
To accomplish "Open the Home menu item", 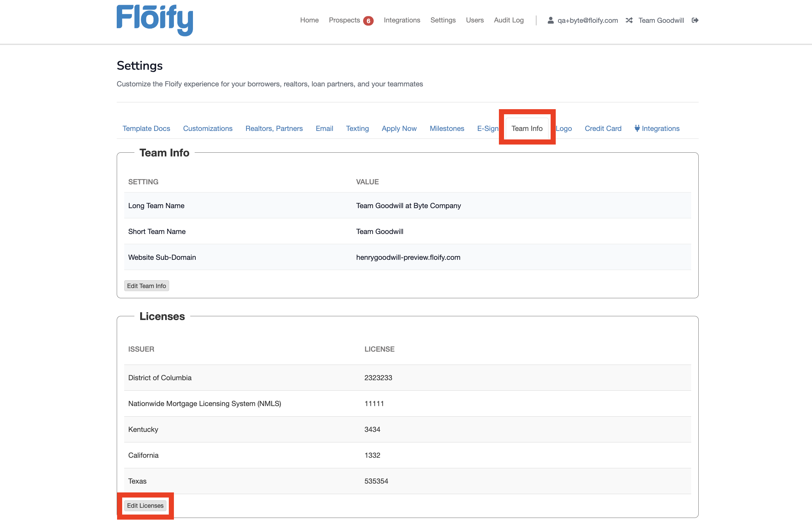I will click(309, 20).
